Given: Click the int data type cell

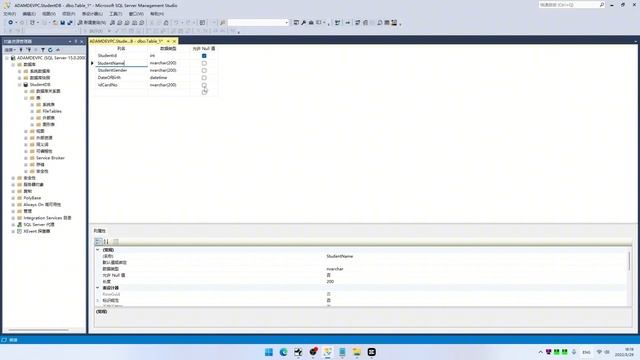Looking at the screenshot, I should click(169, 56).
